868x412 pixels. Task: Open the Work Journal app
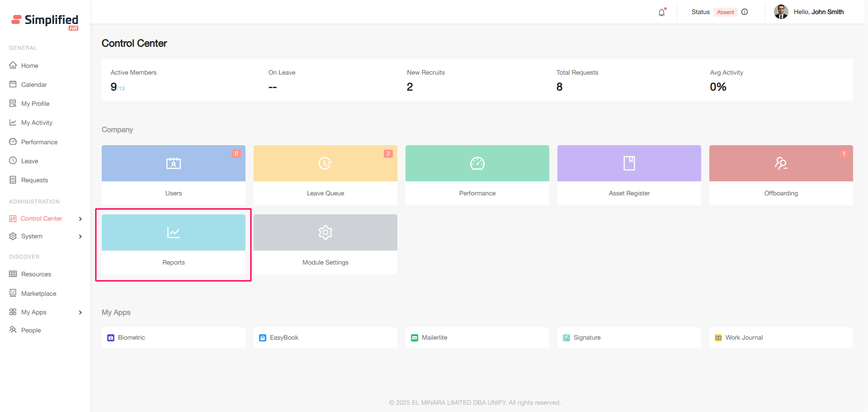click(x=744, y=338)
